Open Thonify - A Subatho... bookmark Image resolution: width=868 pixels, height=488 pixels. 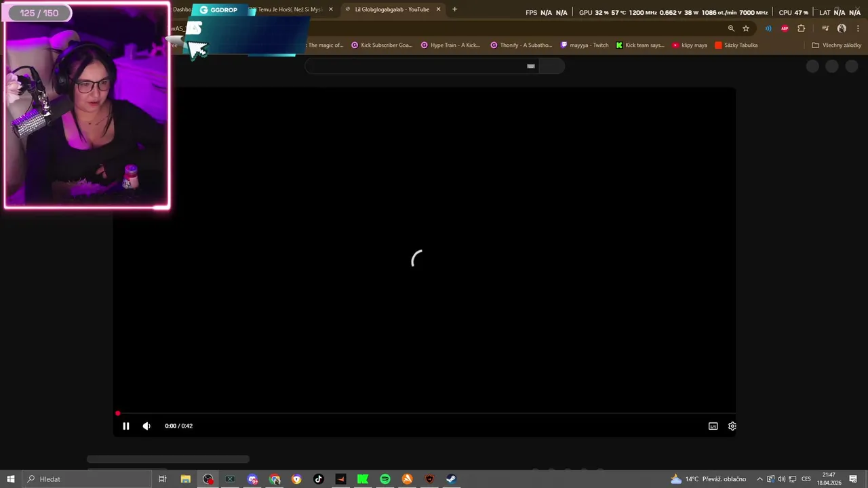click(x=521, y=45)
